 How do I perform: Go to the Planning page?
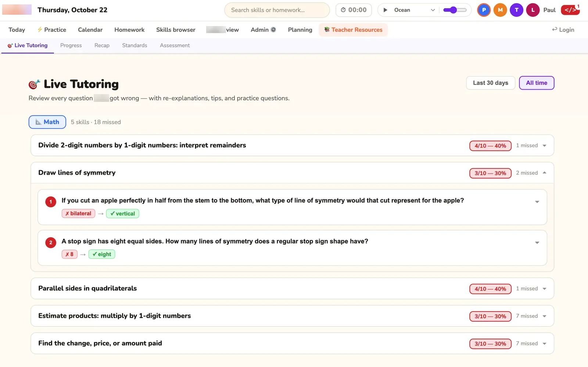coord(300,30)
